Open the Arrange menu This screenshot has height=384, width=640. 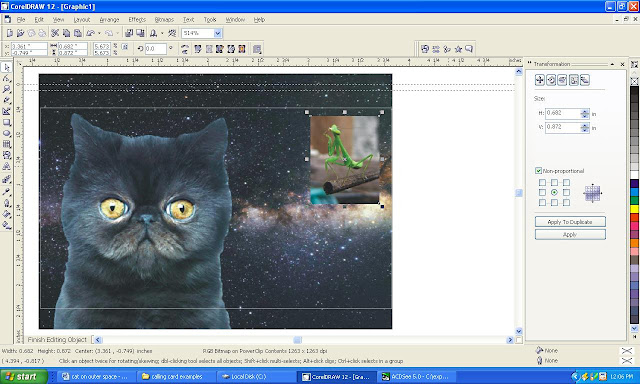[109, 20]
